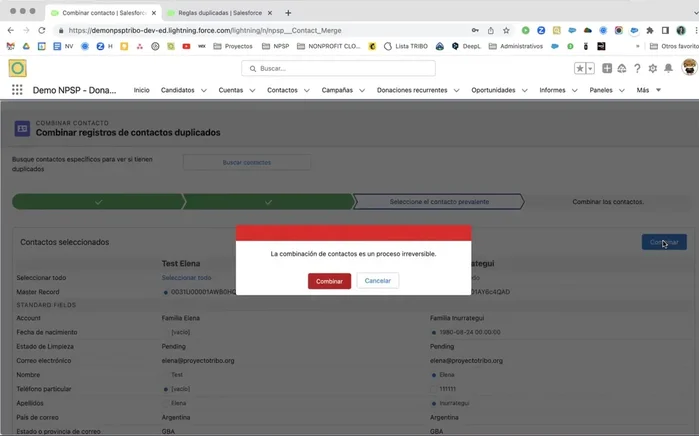
Task: Confirm merge with red Combinar button
Action: tap(329, 281)
